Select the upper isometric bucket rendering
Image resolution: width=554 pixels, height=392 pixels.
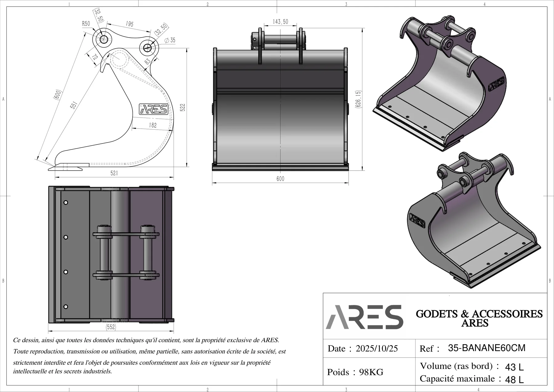tap(439, 83)
